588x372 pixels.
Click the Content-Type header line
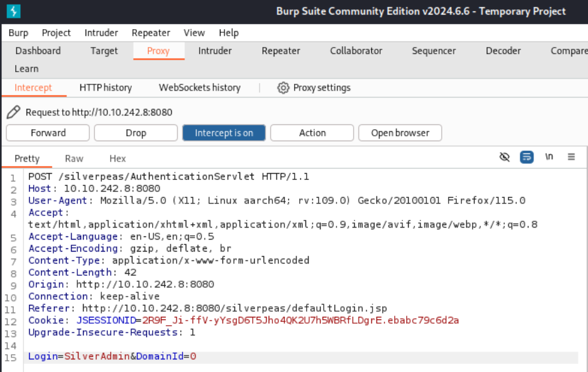169,260
